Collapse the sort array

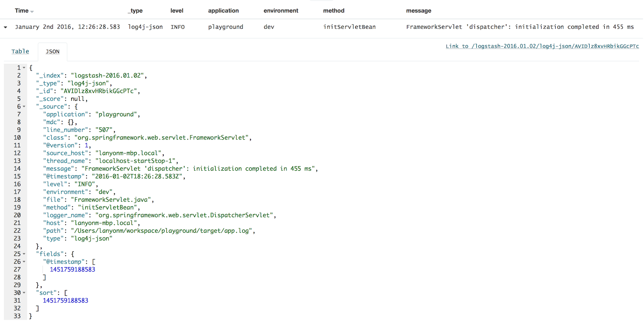[23, 292]
